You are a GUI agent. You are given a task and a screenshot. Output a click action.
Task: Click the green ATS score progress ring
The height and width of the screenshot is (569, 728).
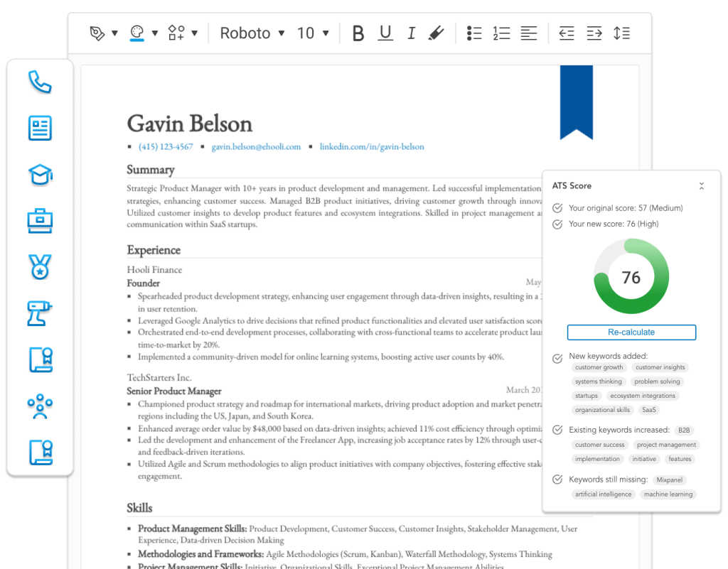[x=631, y=276]
